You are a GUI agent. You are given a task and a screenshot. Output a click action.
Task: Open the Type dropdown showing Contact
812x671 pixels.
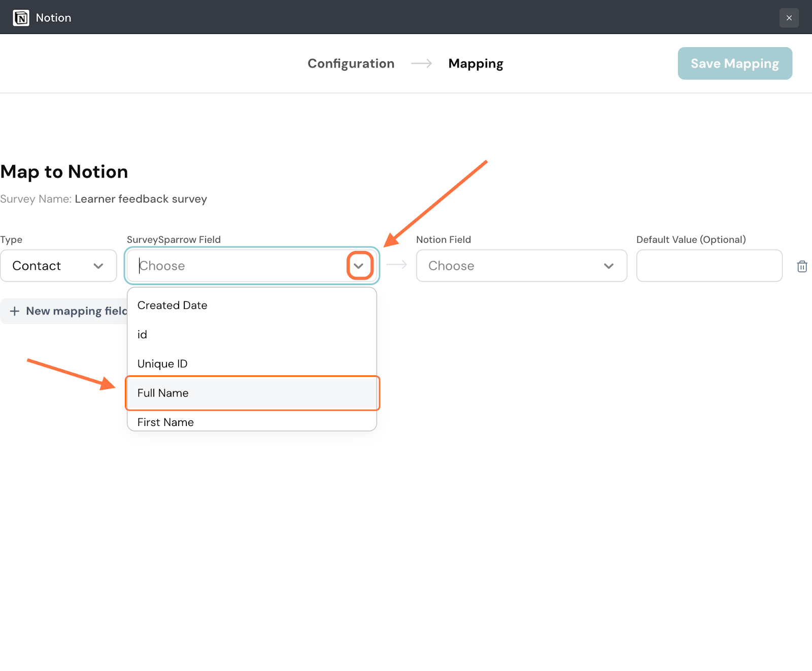[58, 266]
